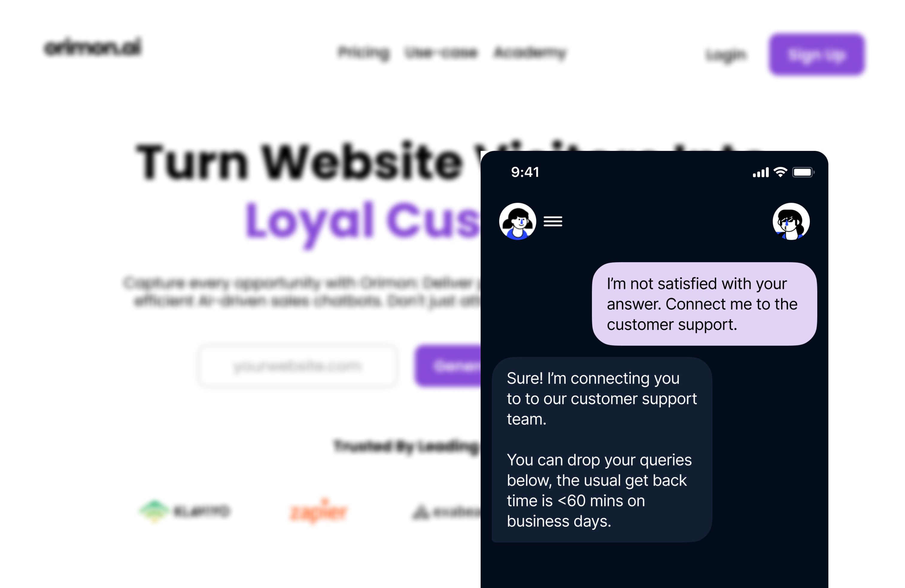Image resolution: width=905 pixels, height=588 pixels.
Task: Click the 9:41 clock in status bar
Action: 525,172
